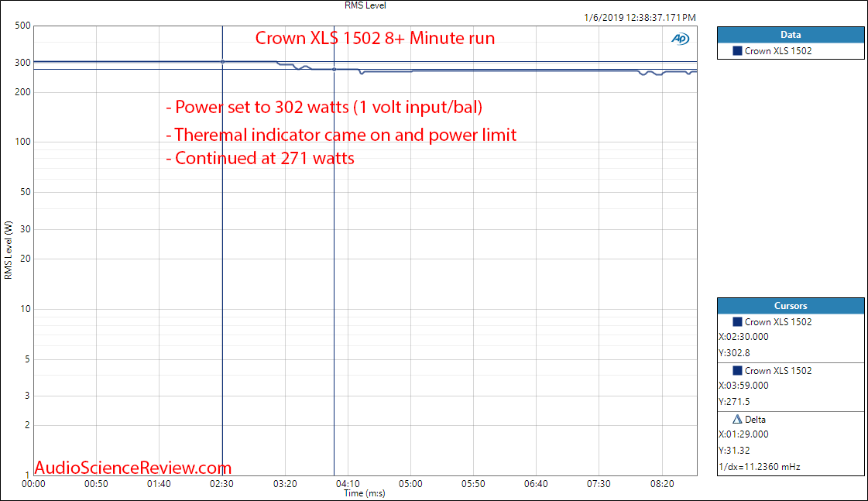
Task: Select the delta Y:31.32 value
Action: (x=734, y=450)
